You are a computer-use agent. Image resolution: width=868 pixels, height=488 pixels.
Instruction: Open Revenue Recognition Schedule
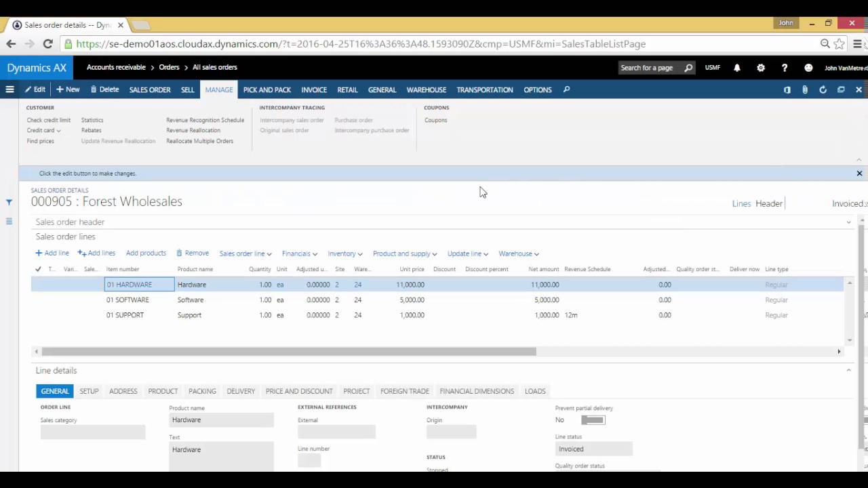click(x=205, y=120)
